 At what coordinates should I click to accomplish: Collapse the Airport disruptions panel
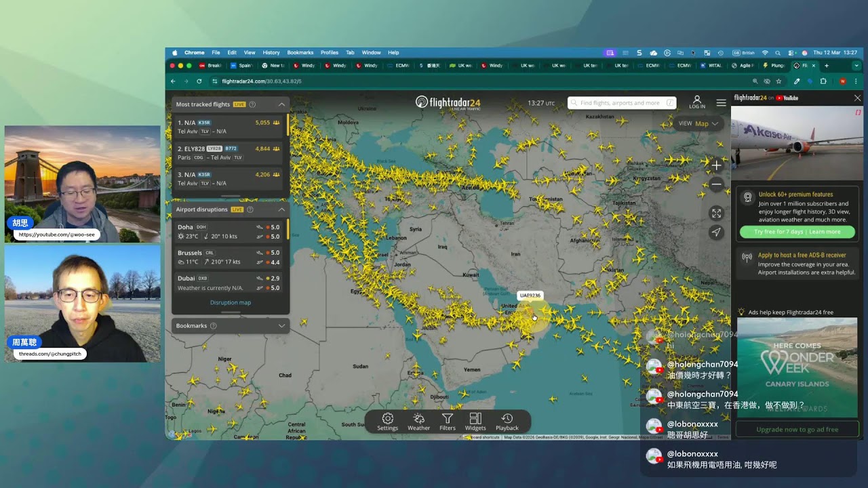coord(281,209)
